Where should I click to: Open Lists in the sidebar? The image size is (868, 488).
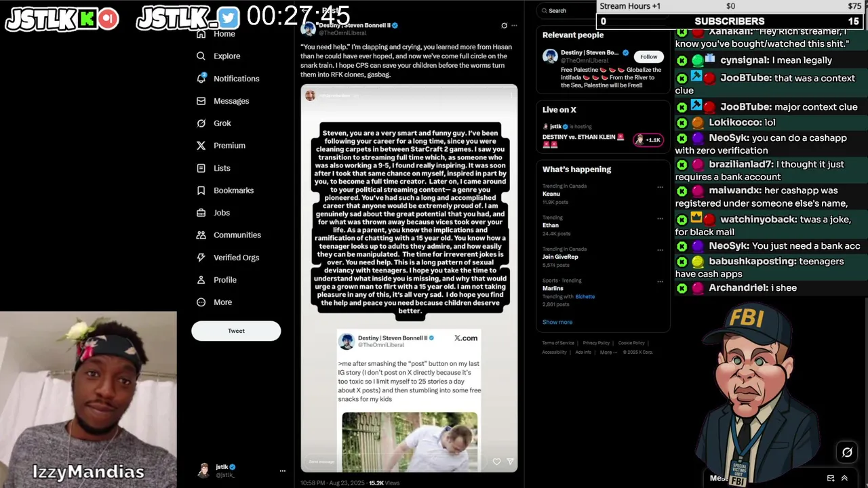coord(214,168)
